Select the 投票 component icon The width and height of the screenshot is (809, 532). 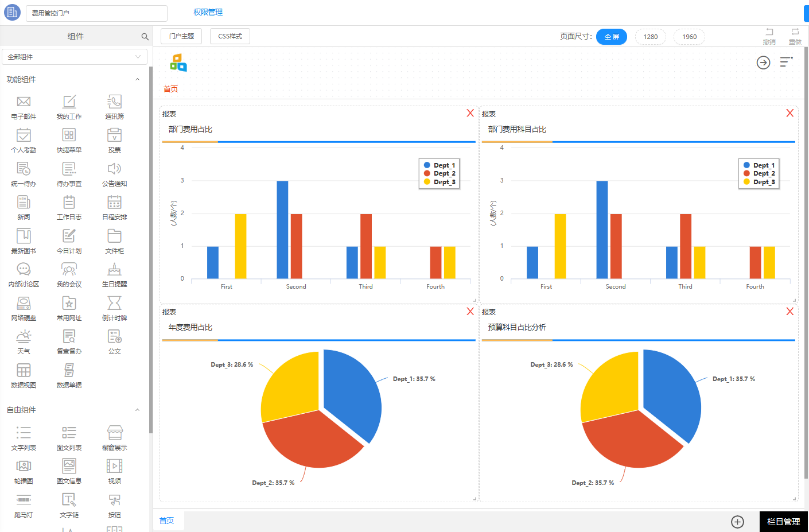pyautogui.click(x=114, y=135)
